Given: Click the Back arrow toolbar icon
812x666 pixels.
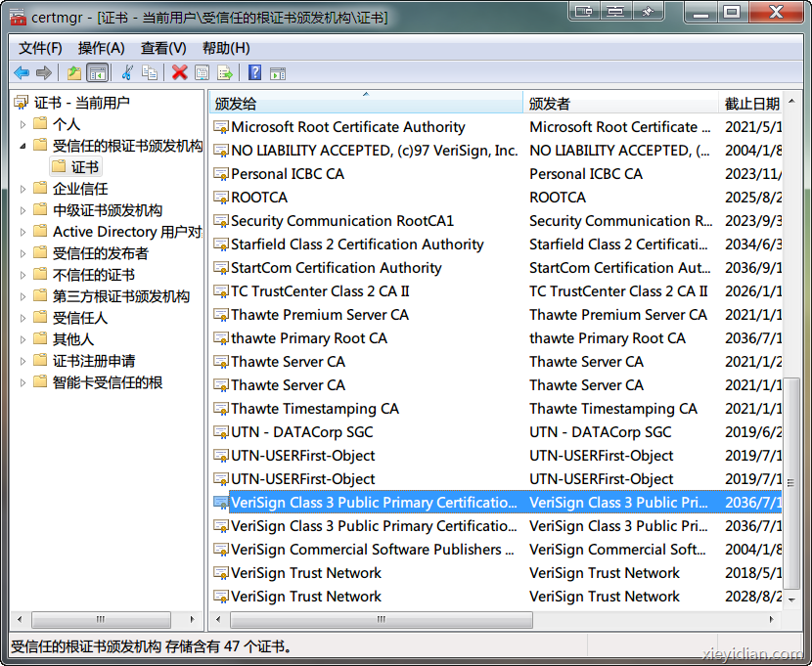Looking at the screenshot, I should [x=22, y=72].
